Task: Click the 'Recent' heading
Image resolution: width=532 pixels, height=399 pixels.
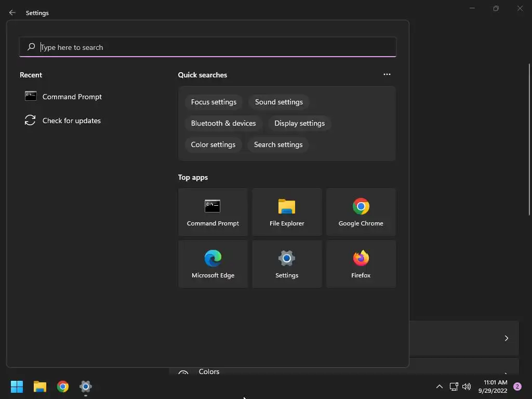Action: coord(31,75)
